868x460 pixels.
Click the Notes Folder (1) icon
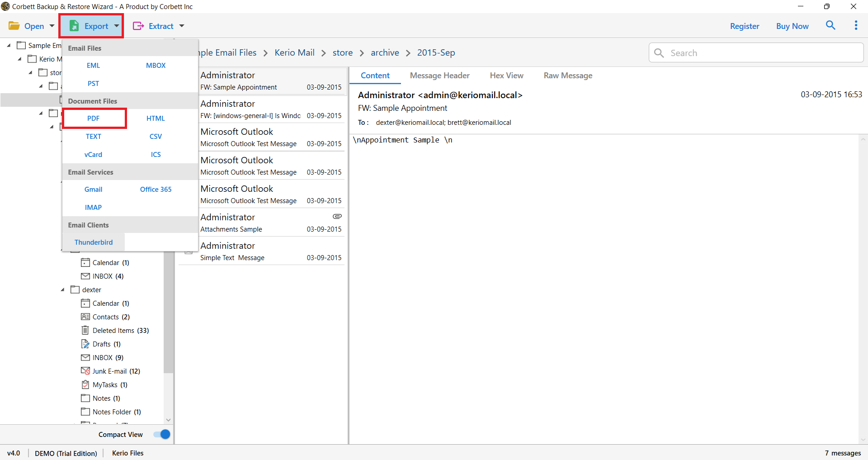85,412
